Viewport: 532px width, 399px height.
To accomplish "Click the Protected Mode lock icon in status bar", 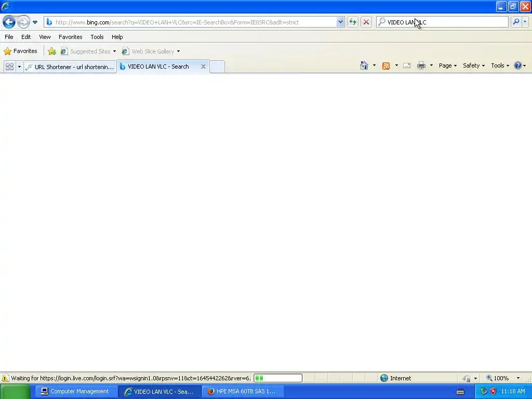I will [x=467, y=378].
